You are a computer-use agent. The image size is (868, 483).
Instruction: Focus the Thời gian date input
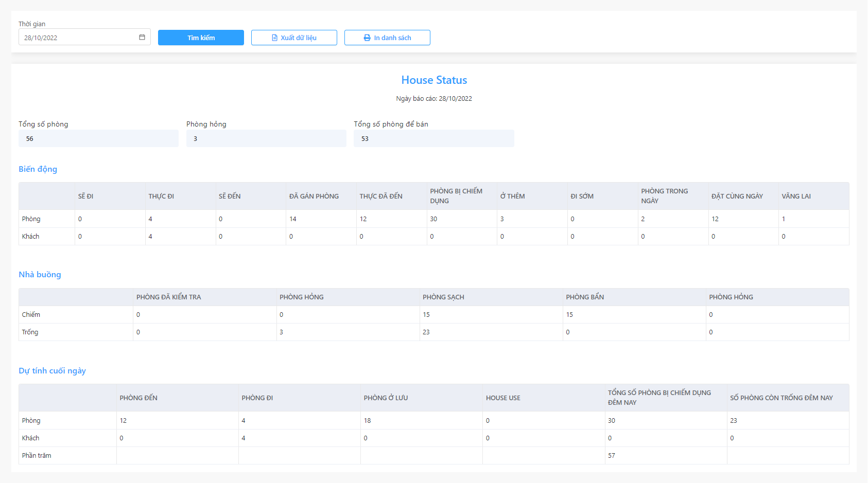[84, 37]
